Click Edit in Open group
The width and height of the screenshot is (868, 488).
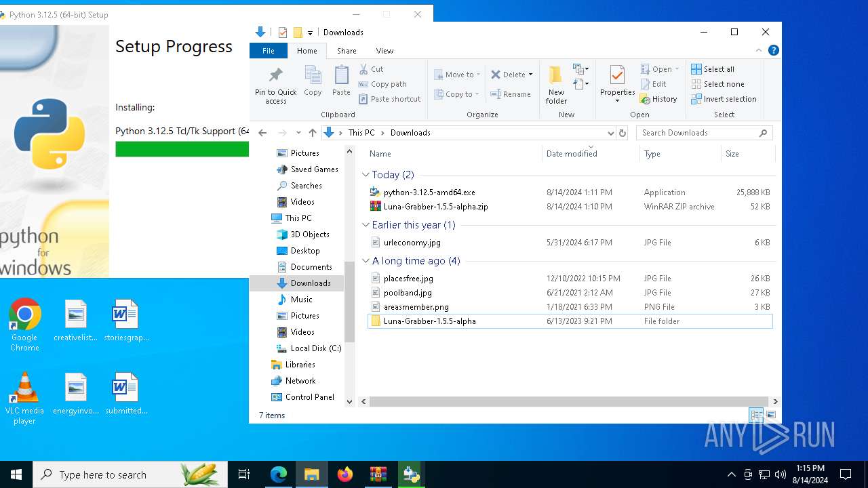[653, 84]
